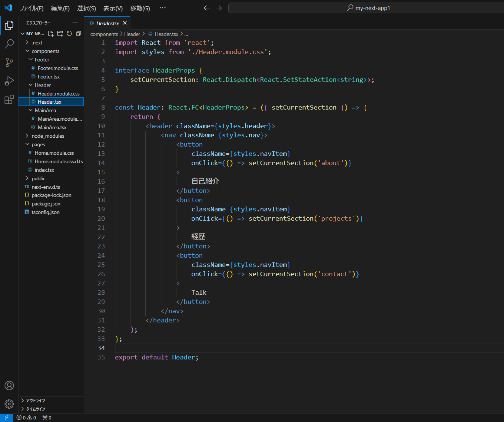Open the 表示(V) menu
504x422 pixels.
(113, 8)
